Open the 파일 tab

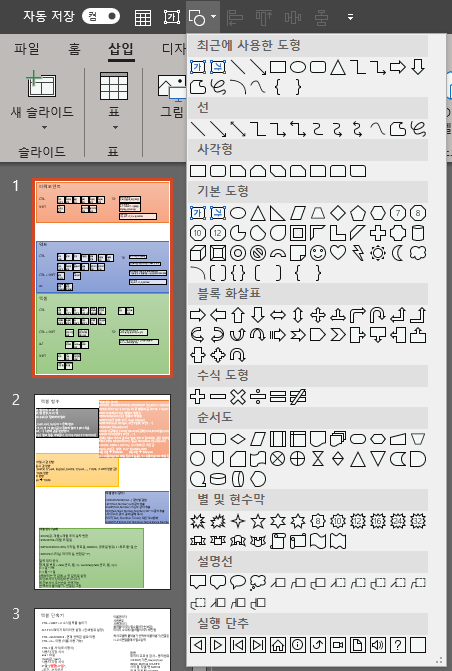click(x=27, y=49)
